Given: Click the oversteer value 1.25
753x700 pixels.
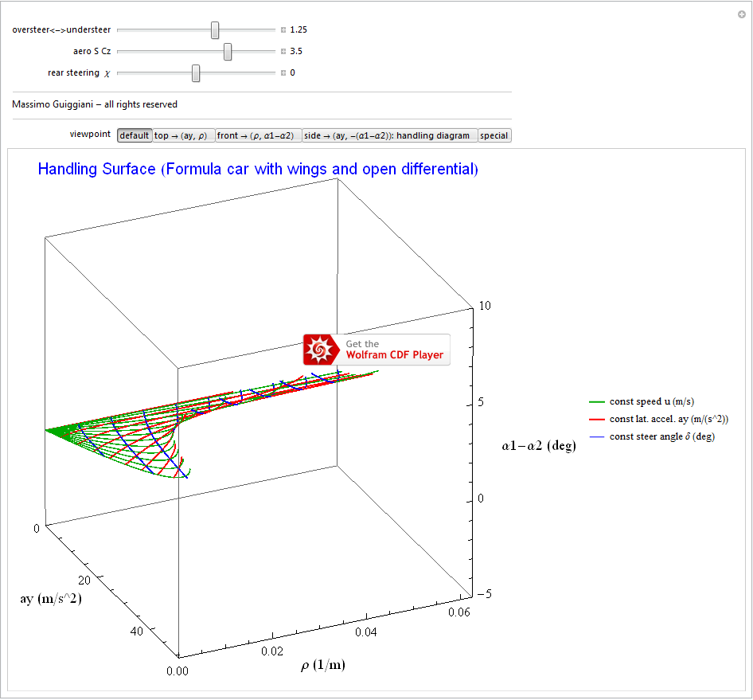Looking at the screenshot, I should tap(298, 29).
